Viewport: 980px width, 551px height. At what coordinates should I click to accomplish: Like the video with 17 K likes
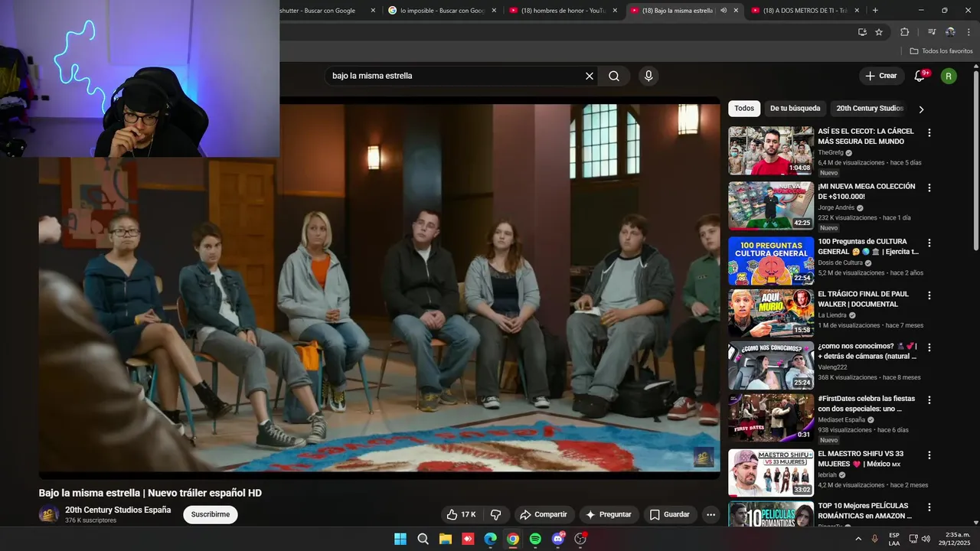(x=461, y=514)
